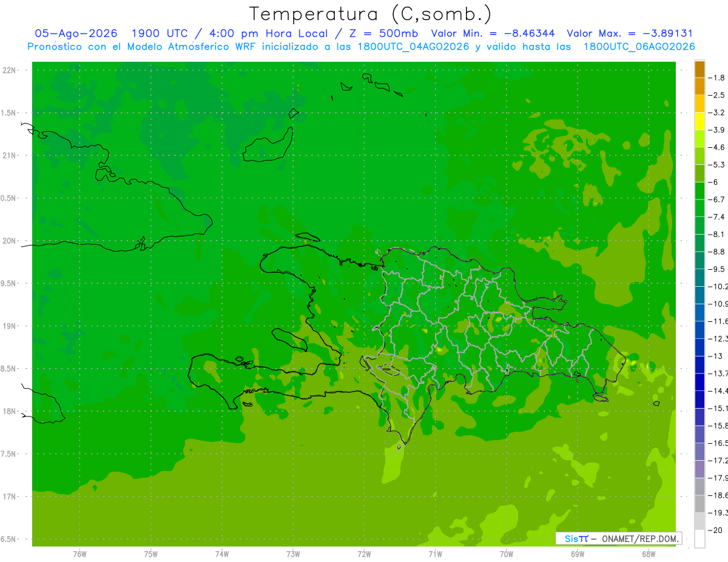Click the purple swatch between -17.2 and -17.9
This screenshot has height=562, width=728.
coord(699,469)
